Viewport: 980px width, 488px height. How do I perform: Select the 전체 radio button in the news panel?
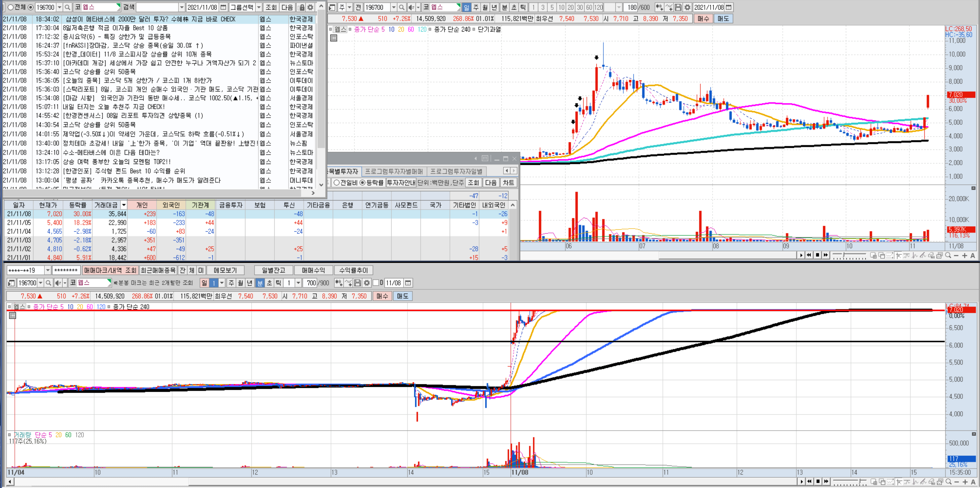pyautogui.click(x=11, y=7)
